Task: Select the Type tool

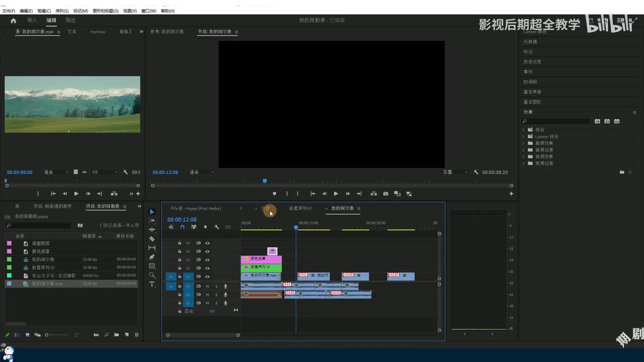Action: (152, 284)
